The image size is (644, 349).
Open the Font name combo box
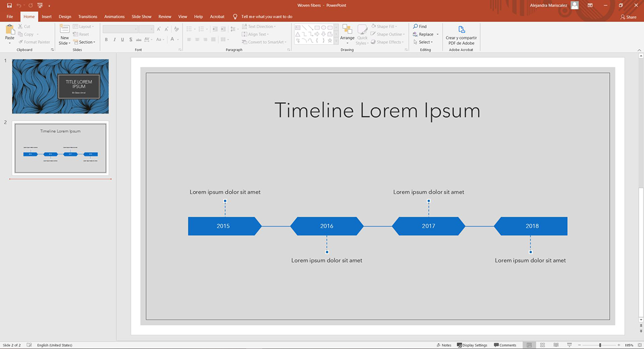(121, 29)
